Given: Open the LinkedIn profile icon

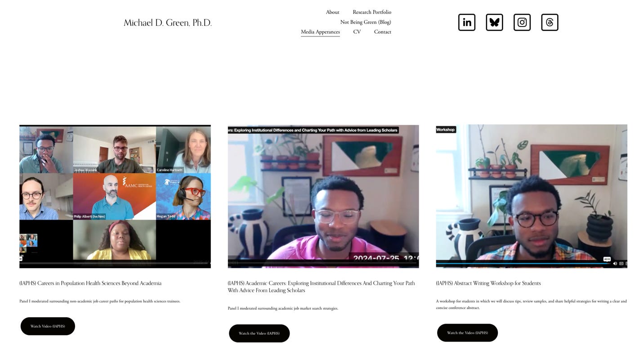Looking at the screenshot, I should click(x=466, y=22).
